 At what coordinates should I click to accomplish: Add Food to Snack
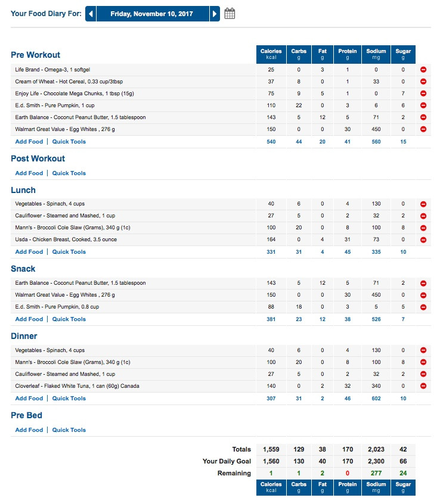tap(29, 319)
